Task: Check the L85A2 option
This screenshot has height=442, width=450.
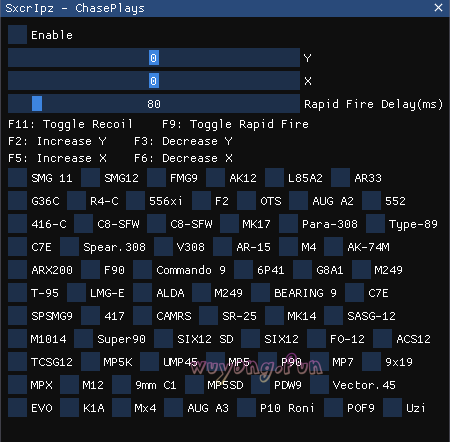Action: (274, 178)
